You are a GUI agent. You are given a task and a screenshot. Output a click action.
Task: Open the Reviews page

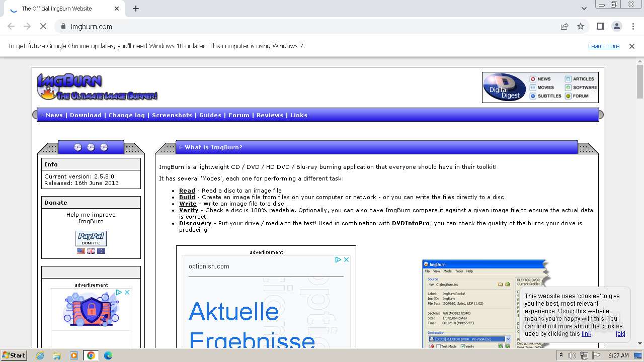[270, 115]
